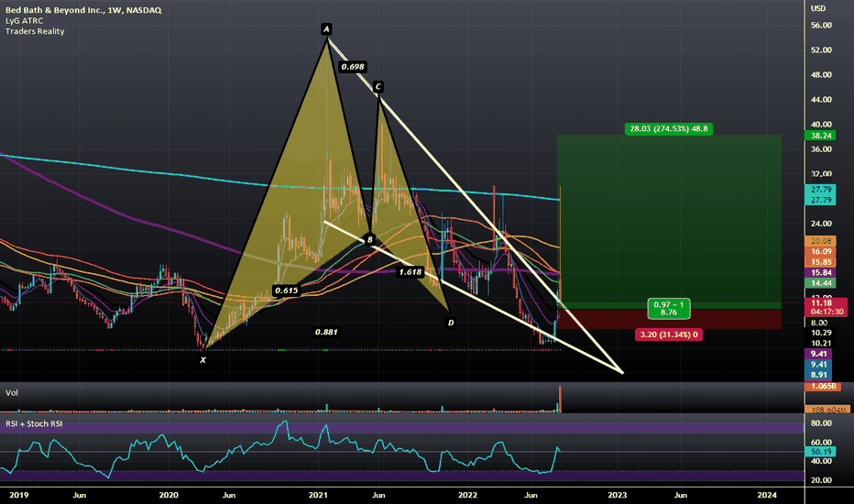Select the Traders Reality indicator label

(35, 31)
